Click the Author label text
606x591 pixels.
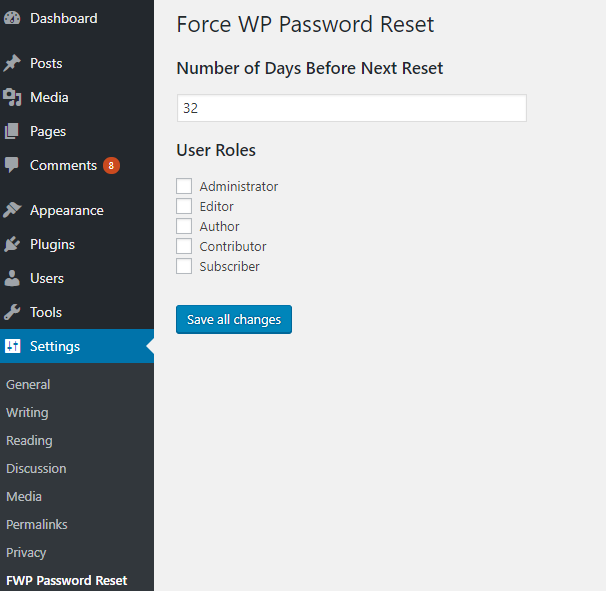pyautogui.click(x=220, y=227)
